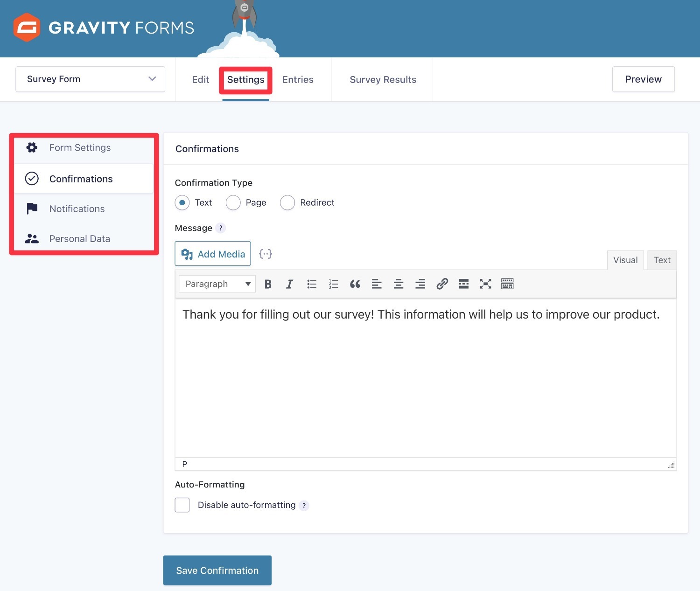Click the P element path indicator
Viewport: 700px width, 591px height.
click(x=185, y=464)
